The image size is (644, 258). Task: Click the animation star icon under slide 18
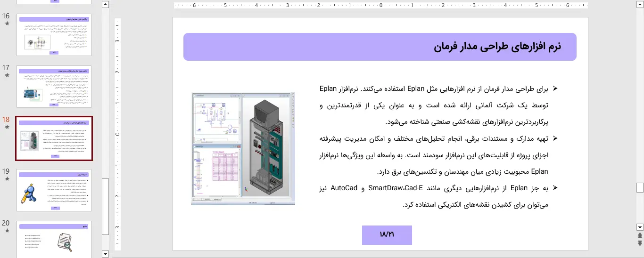(x=7, y=127)
